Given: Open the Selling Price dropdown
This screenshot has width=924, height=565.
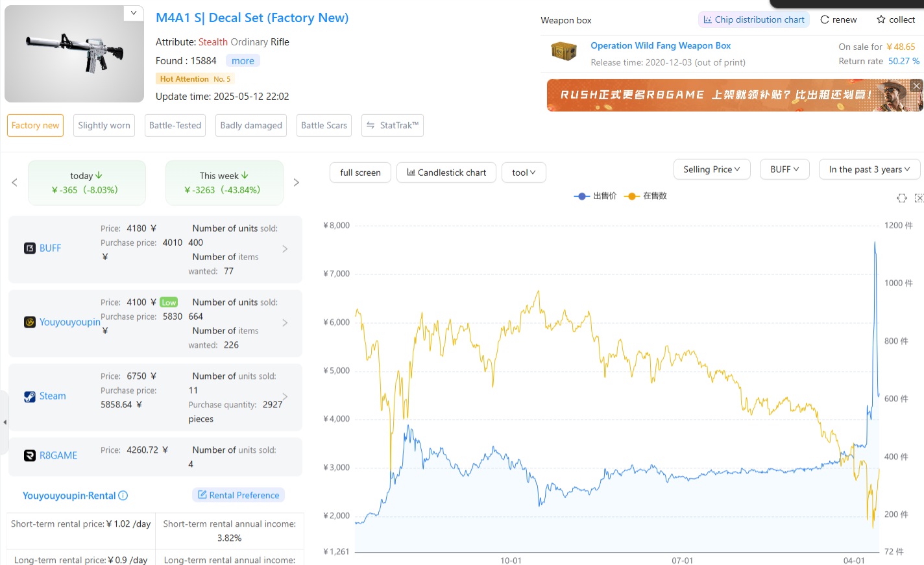Looking at the screenshot, I should coord(712,169).
